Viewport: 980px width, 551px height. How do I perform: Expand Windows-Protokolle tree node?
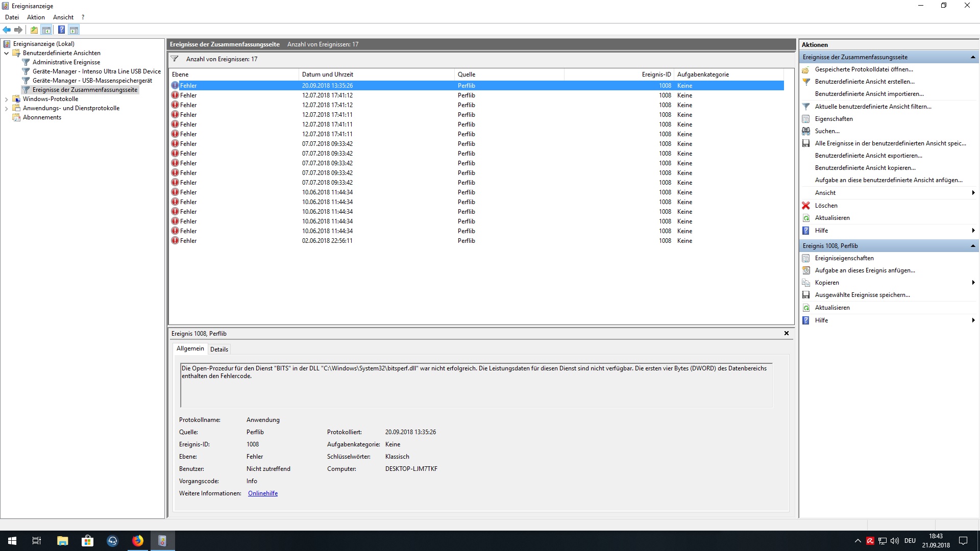pyautogui.click(x=7, y=99)
